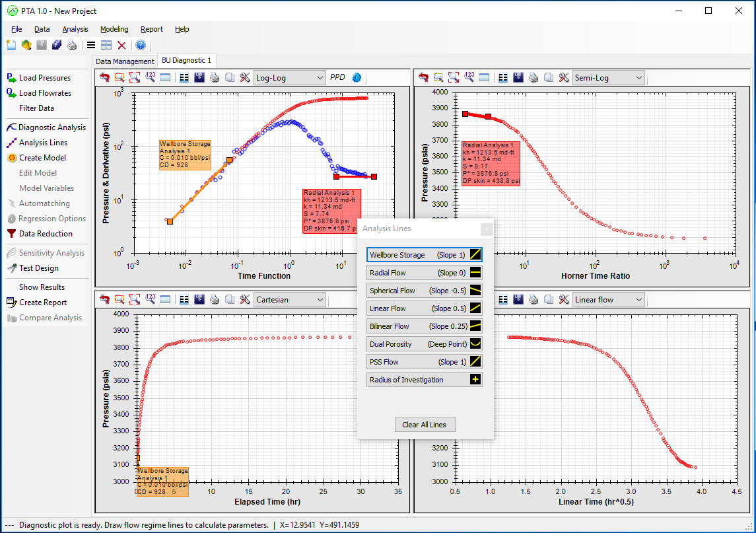Image resolution: width=756 pixels, height=533 pixels.
Task: Click the save disk icon on Cartesian plot toolbar
Action: [x=199, y=300]
